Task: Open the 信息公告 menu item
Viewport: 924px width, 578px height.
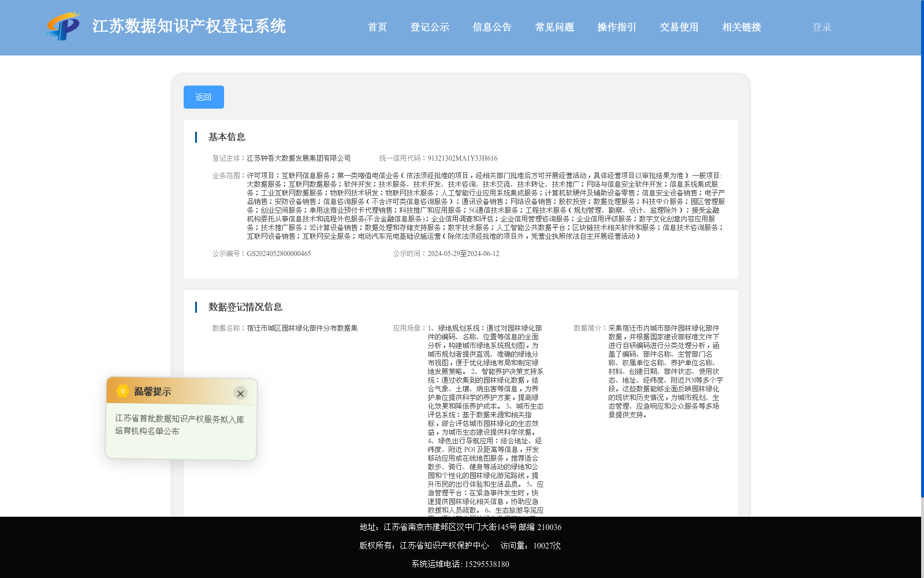Action: (492, 27)
